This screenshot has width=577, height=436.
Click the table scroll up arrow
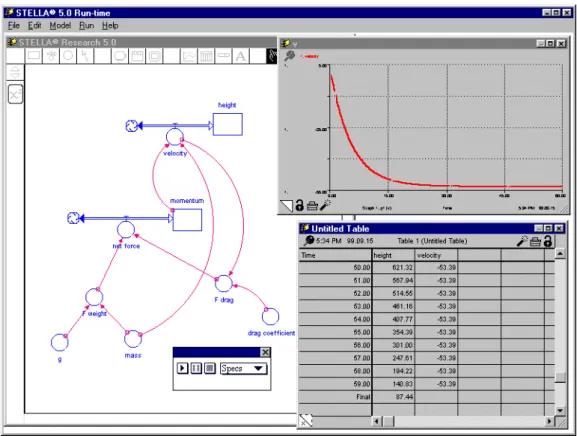point(560,254)
